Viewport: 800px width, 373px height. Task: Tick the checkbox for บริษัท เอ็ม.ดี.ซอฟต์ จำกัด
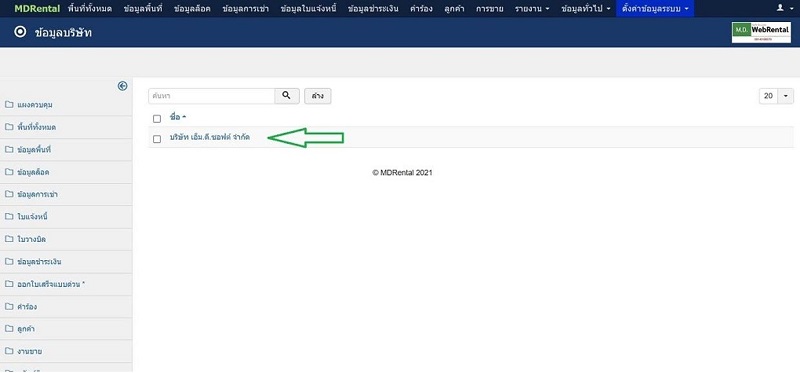157,139
